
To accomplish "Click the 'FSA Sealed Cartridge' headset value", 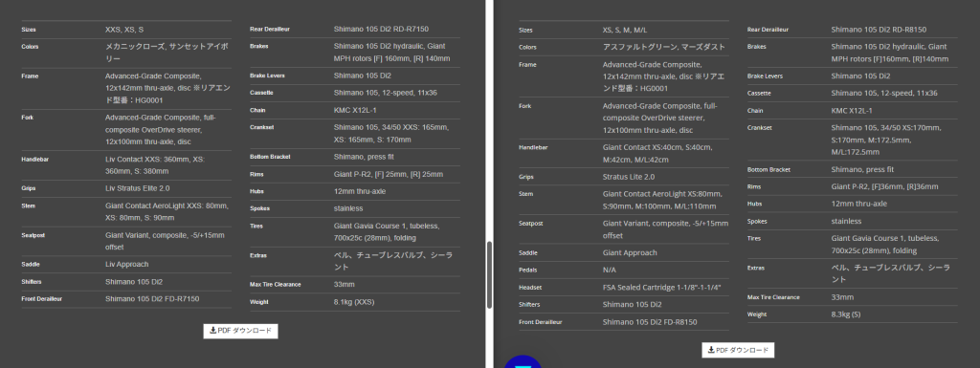I will point(662,287).
